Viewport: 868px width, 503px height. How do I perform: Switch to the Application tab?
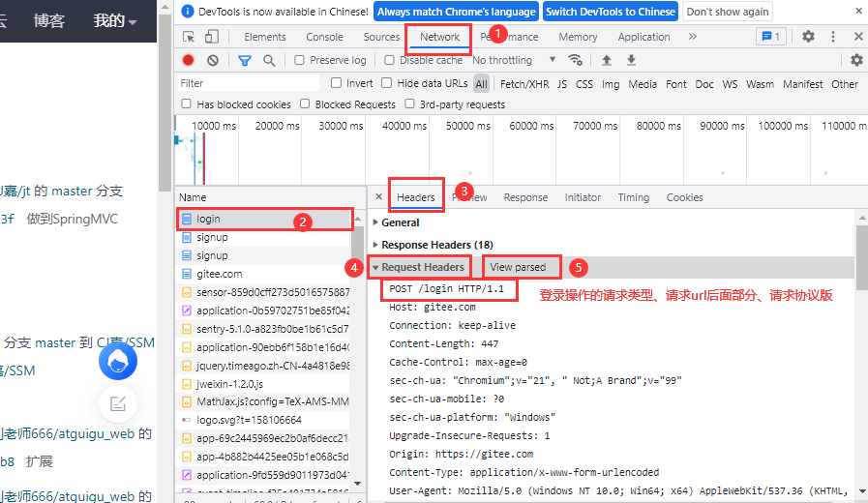click(644, 37)
